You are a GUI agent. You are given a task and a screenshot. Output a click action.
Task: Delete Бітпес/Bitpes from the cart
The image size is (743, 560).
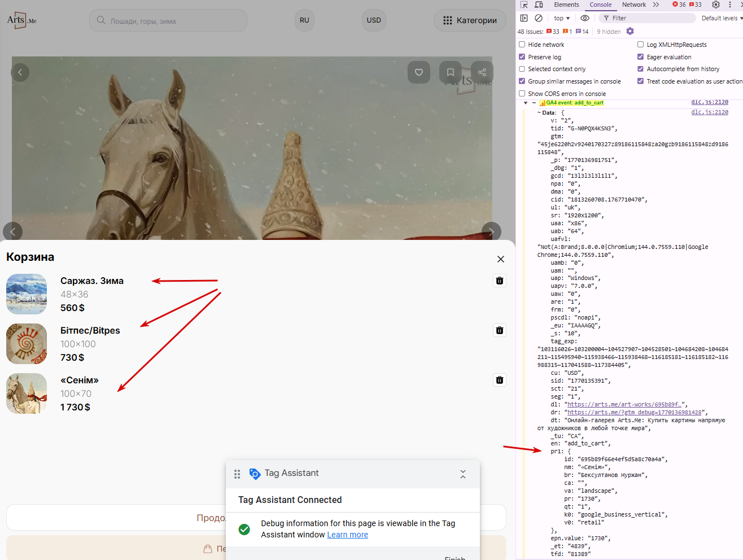(x=500, y=330)
